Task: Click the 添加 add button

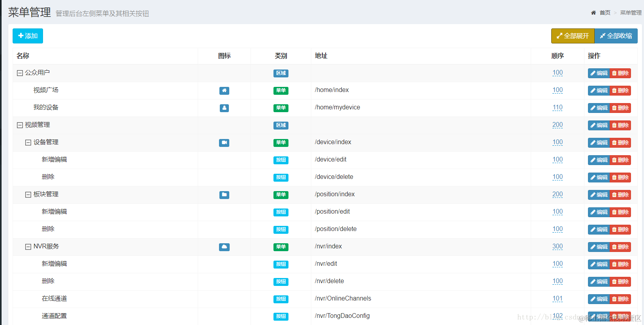Action: click(x=28, y=36)
